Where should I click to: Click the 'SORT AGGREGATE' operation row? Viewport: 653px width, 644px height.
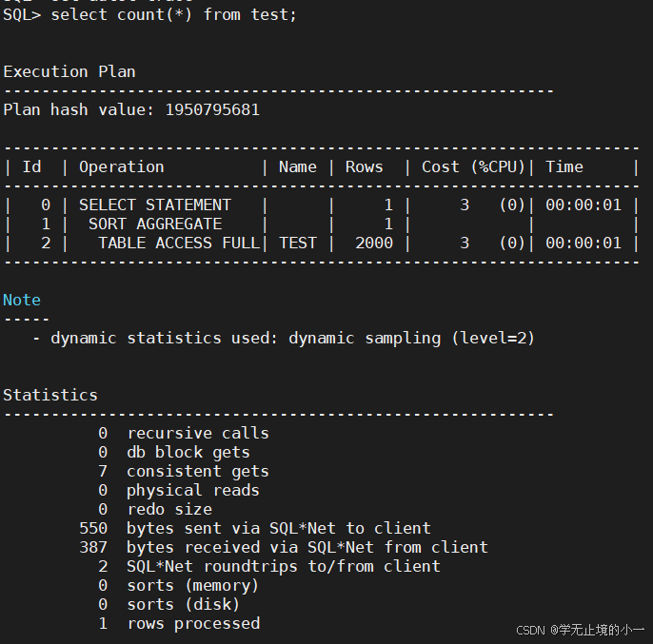tap(155, 224)
